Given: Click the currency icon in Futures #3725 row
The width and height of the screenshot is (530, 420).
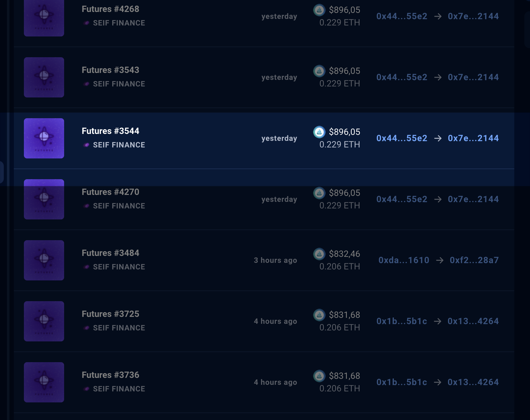Looking at the screenshot, I should (x=319, y=315).
